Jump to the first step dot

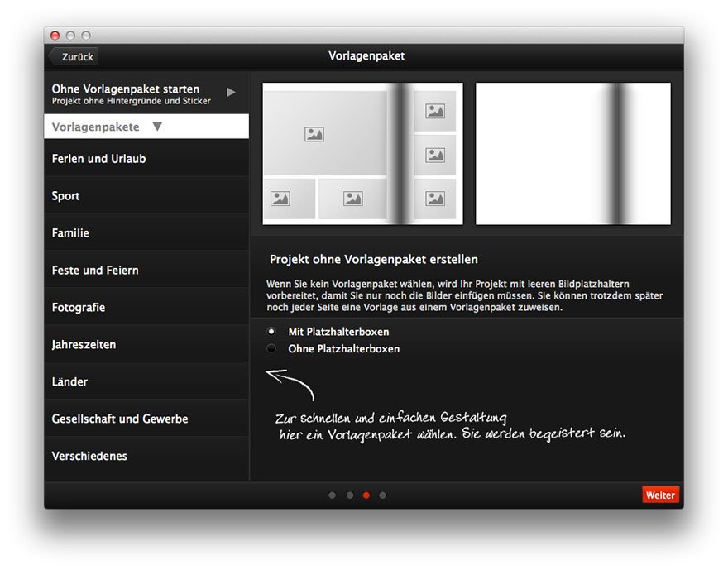[332, 496]
